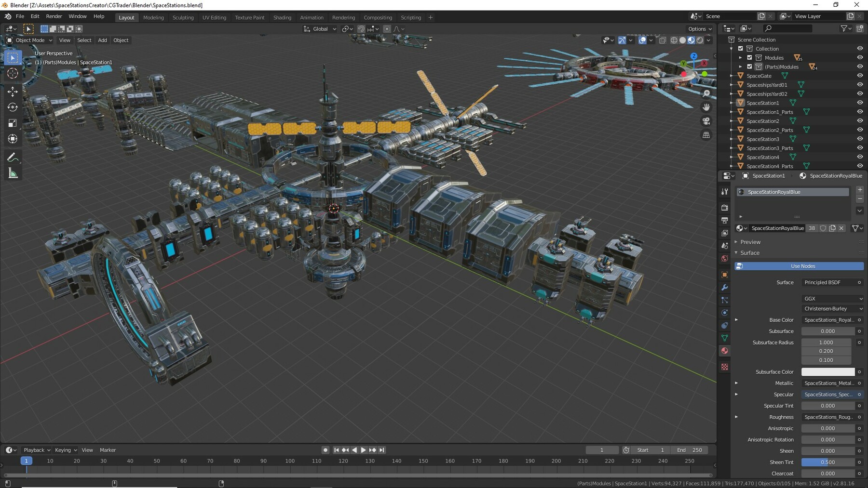
Task: Click the Subsurface Color swatch
Action: tap(827, 372)
